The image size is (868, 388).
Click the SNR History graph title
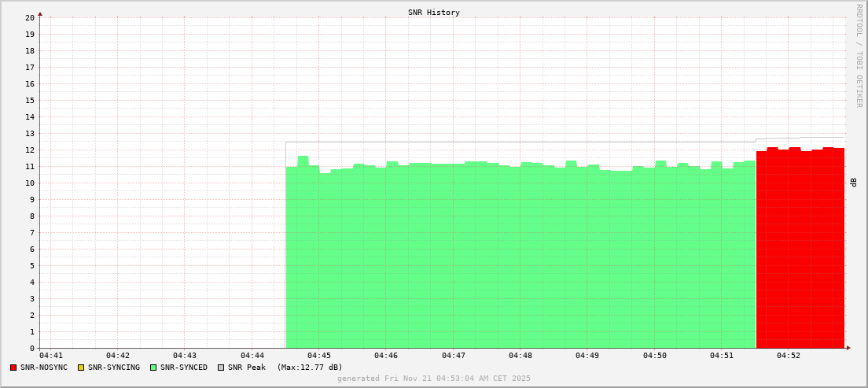point(434,13)
